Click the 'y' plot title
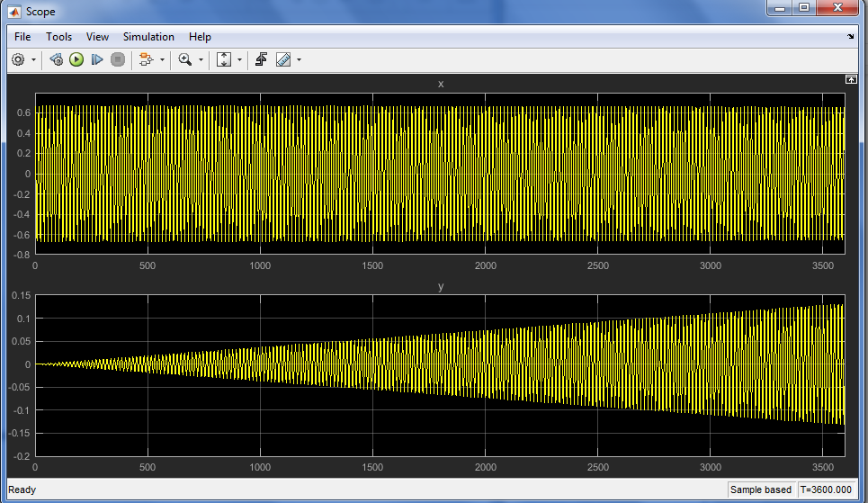 click(x=441, y=286)
